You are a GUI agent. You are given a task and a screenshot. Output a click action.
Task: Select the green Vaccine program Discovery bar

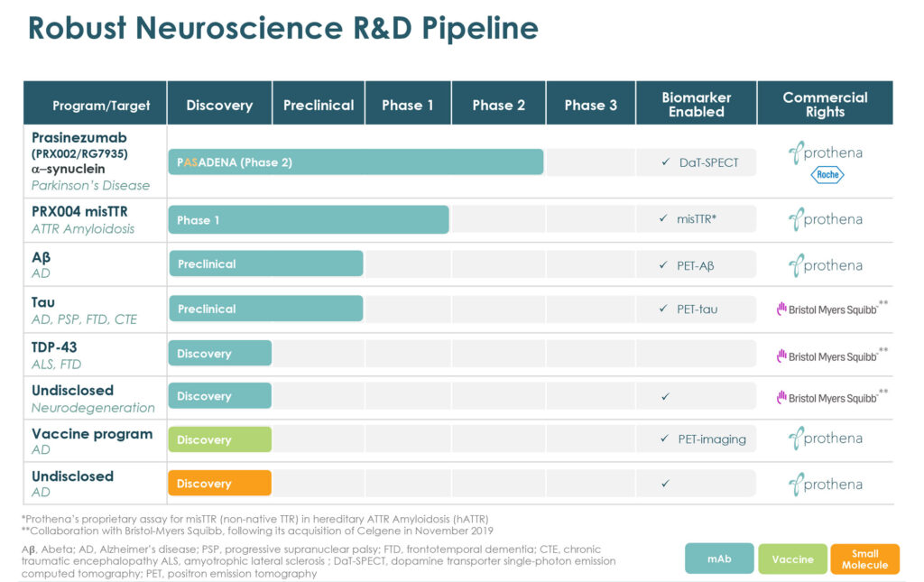pyautogui.click(x=220, y=439)
